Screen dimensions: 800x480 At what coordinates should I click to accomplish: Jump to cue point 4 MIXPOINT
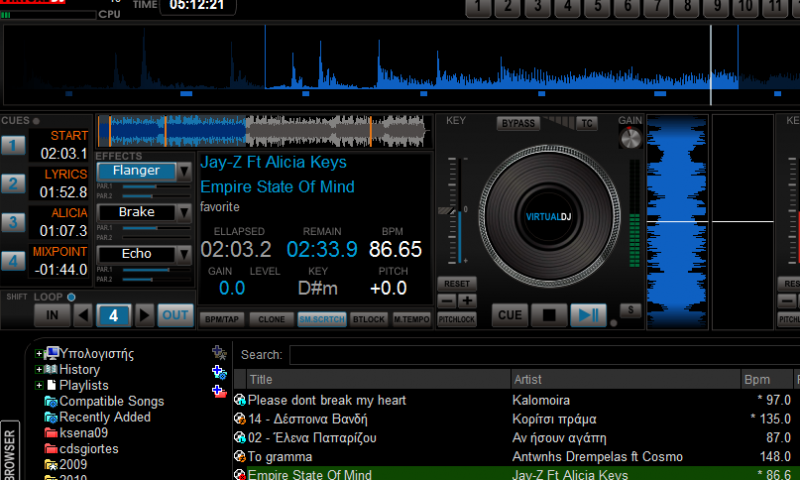pyautogui.click(x=13, y=261)
